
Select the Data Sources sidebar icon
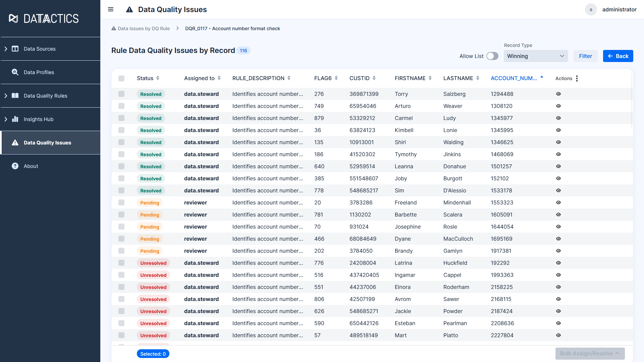click(15, 49)
